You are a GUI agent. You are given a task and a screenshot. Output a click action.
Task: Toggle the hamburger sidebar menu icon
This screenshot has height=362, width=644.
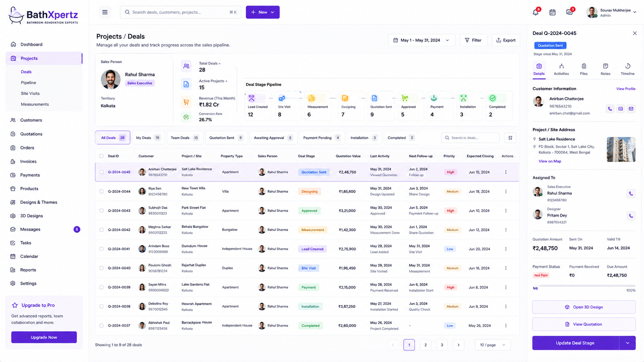[x=105, y=12]
